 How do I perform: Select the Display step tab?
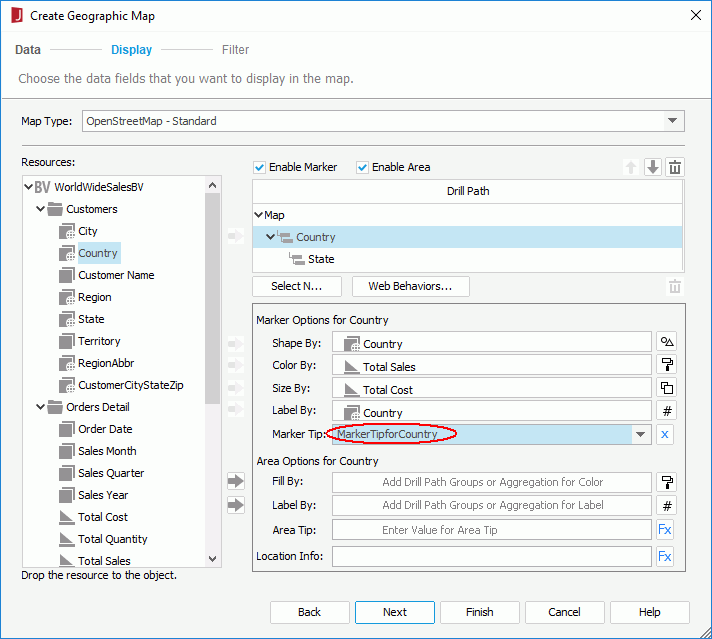[x=132, y=50]
